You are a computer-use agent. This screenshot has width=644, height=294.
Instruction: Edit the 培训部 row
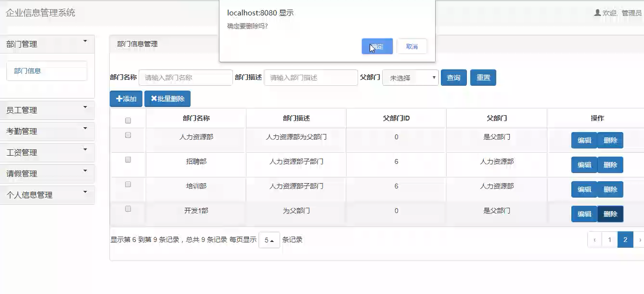[584, 189]
